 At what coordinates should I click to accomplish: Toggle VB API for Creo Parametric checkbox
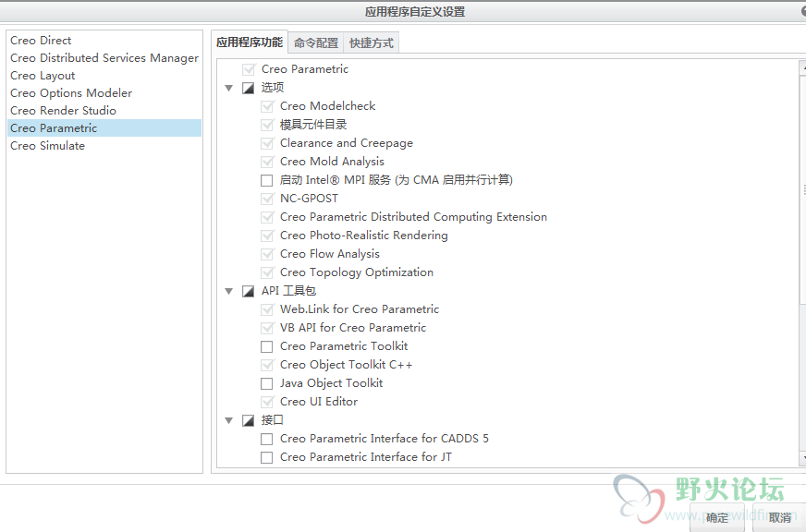[267, 328]
